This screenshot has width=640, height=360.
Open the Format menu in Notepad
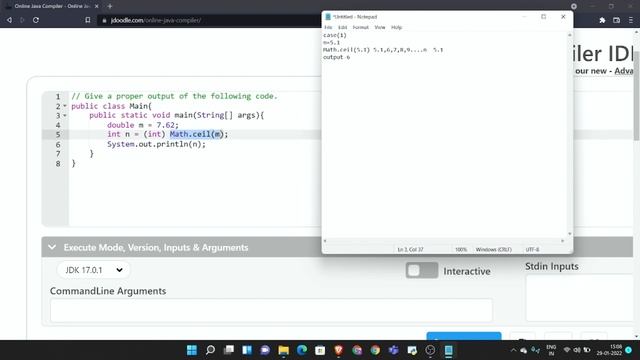pyautogui.click(x=360, y=27)
